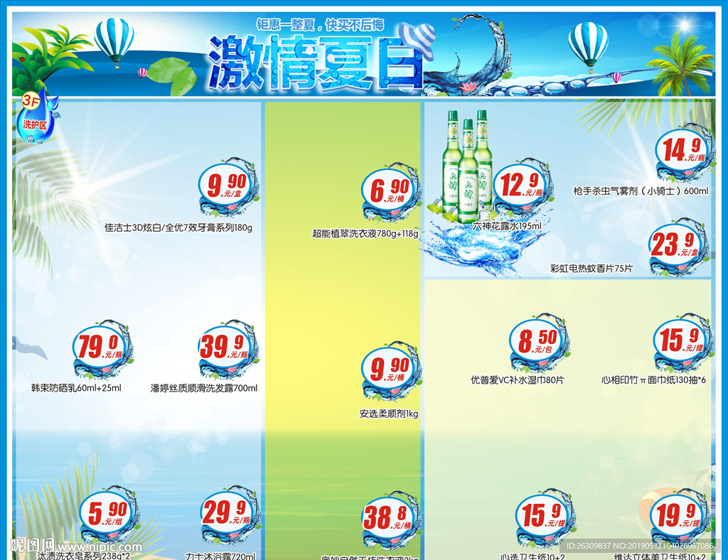Click the 14.9元/瓶 price badge for 枪手
Image resolution: width=728 pixels, height=560 pixels.
(685, 151)
